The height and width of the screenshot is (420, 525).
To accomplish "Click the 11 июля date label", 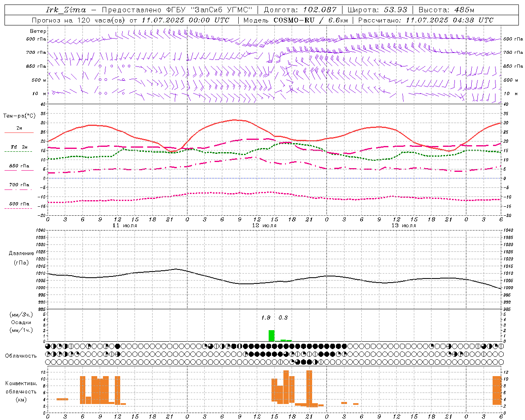I will tap(125, 226).
